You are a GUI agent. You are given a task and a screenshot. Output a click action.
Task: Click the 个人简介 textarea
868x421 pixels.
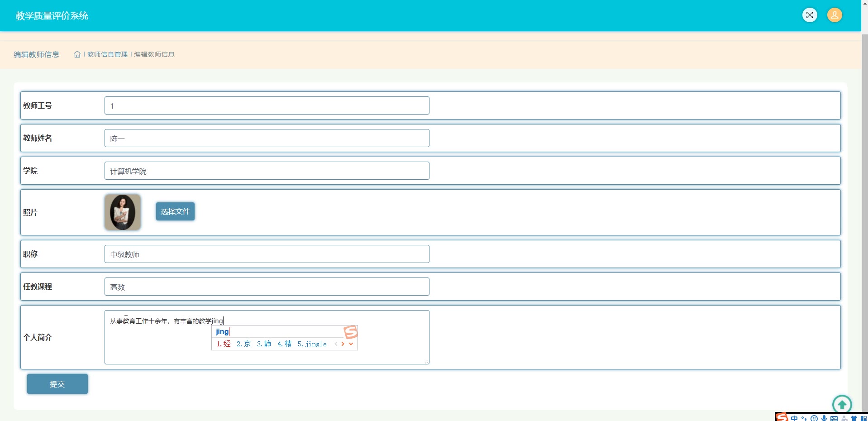(x=267, y=337)
